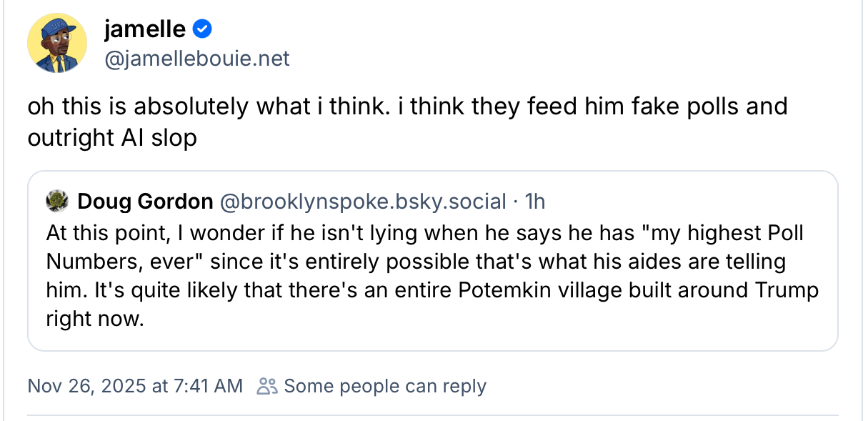868x421 pixels.
Task: Open the jamelle display name link
Action: point(145,29)
